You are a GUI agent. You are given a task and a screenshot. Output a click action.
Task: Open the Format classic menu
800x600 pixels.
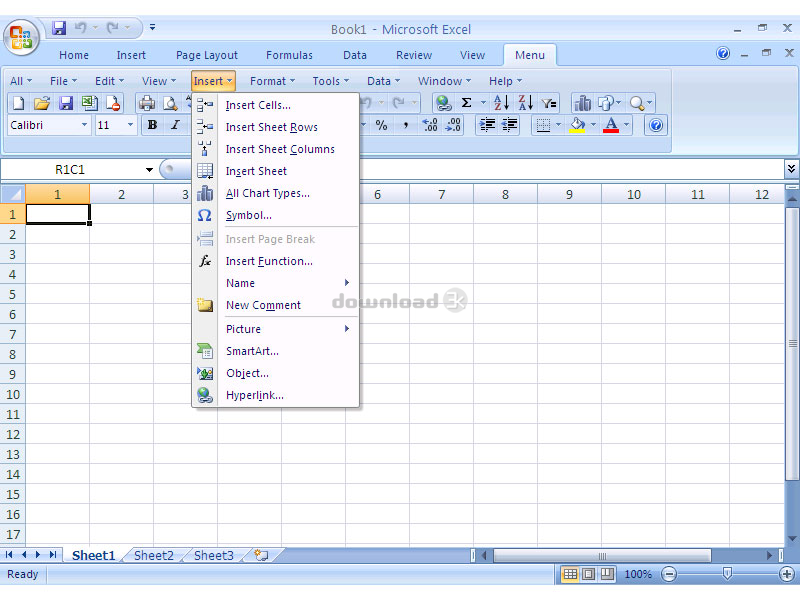[272, 81]
